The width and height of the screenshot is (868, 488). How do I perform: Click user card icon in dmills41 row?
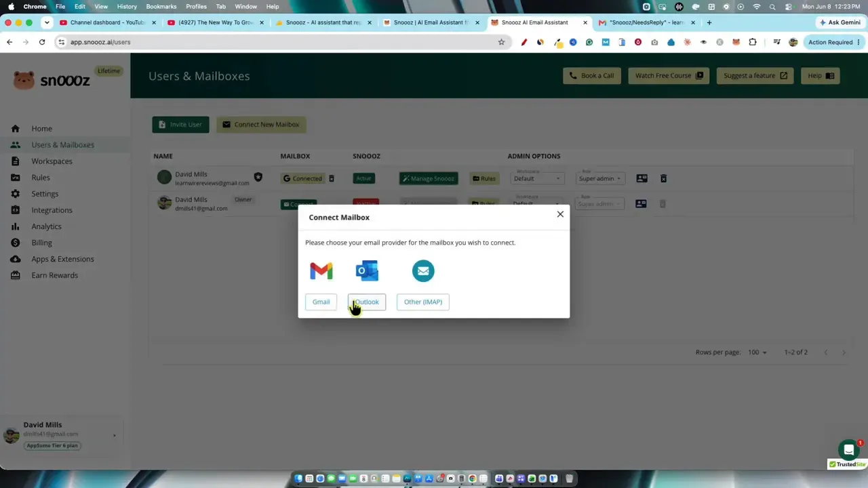point(641,203)
